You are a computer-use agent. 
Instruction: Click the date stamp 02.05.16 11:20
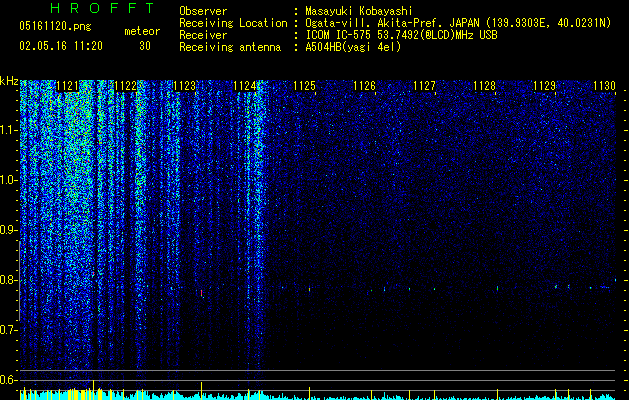pyautogui.click(x=61, y=46)
